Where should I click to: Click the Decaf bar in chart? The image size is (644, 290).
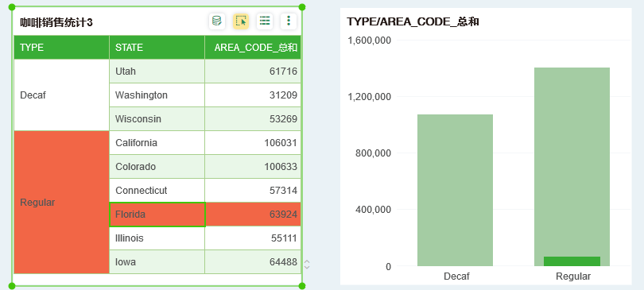pyautogui.click(x=455, y=191)
